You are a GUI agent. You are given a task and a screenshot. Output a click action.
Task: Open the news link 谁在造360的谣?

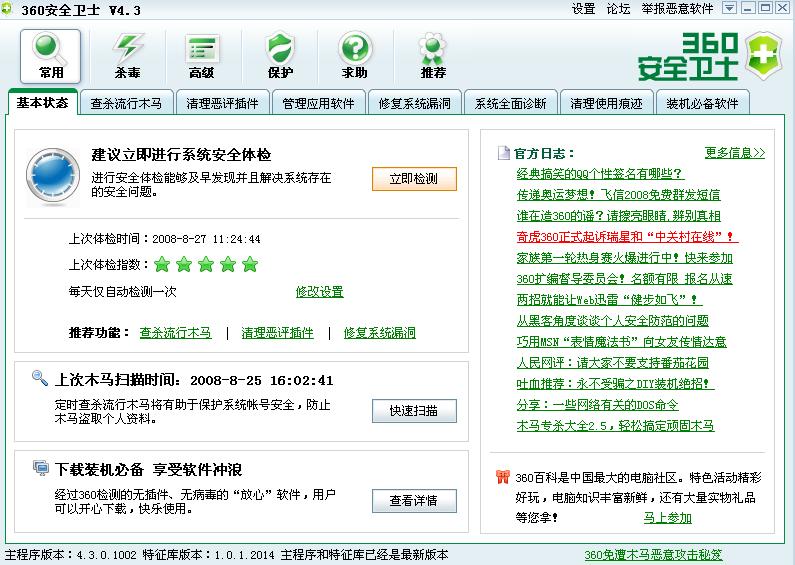coord(619,216)
